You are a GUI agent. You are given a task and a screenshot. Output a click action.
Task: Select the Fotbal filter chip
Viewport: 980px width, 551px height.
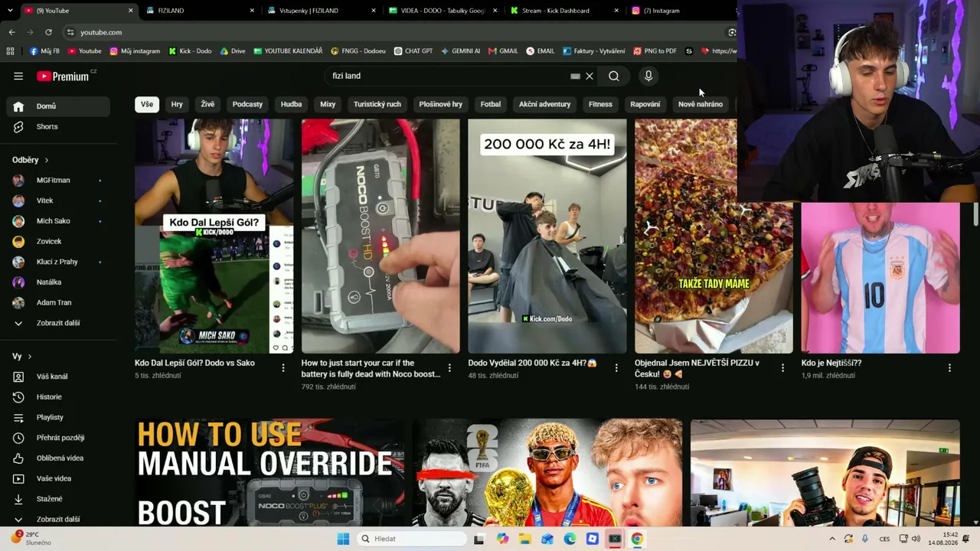[491, 104]
